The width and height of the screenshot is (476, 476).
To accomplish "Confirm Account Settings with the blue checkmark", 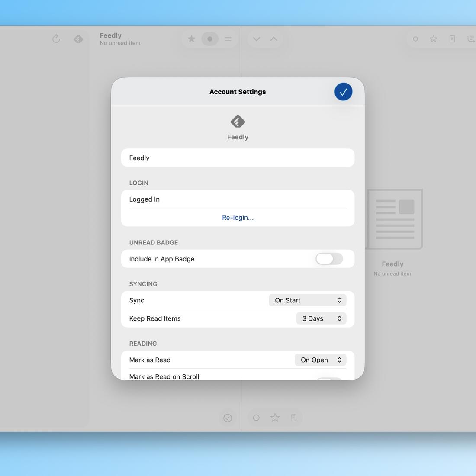I will (x=343, y=92).
